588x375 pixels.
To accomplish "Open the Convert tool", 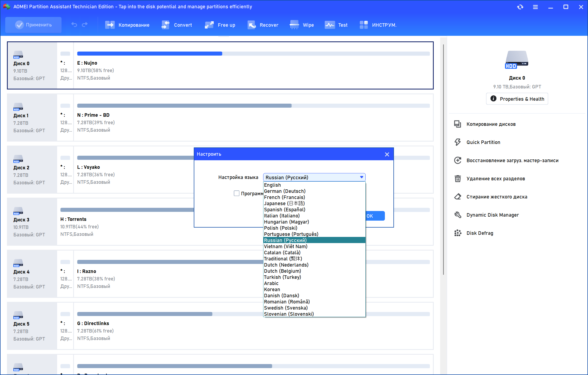I will 177,25.
